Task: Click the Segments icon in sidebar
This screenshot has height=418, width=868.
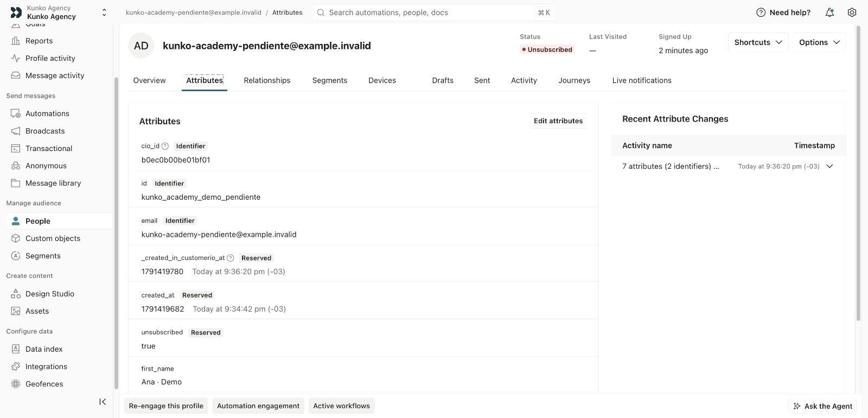Action: (x=16, y=256)
